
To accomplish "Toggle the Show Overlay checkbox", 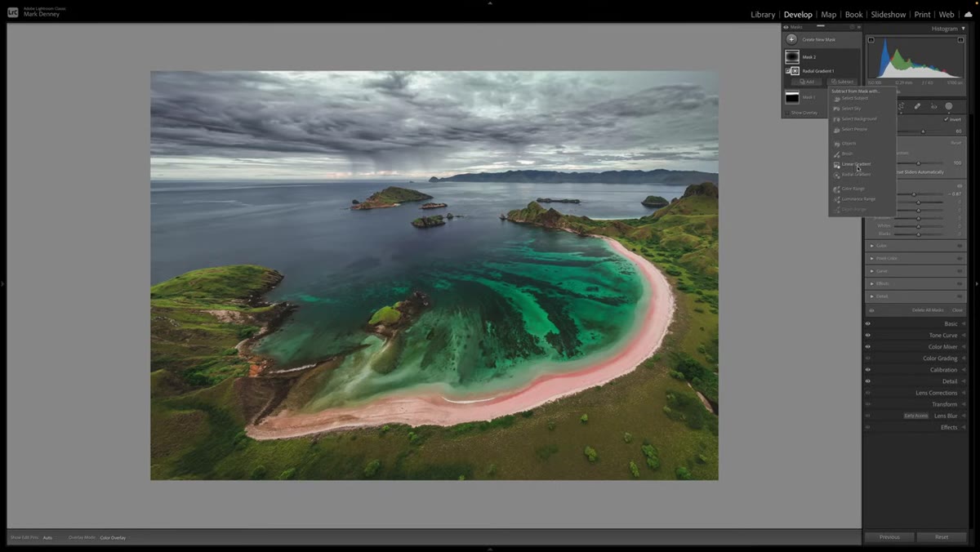I will [x=787, y=113].
